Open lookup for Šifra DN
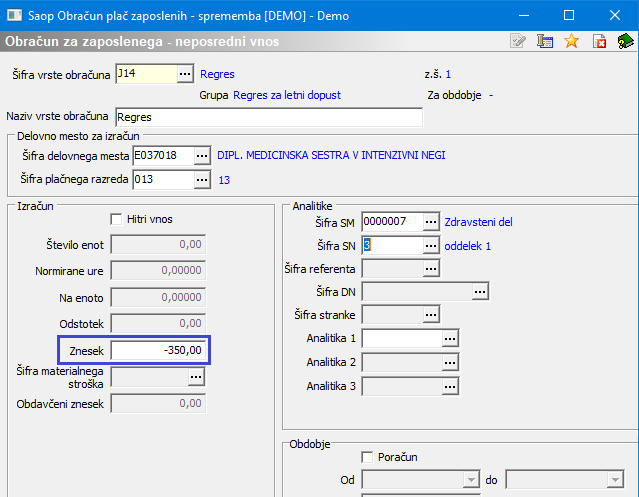639x497 pixels. [x=480, y=292]
